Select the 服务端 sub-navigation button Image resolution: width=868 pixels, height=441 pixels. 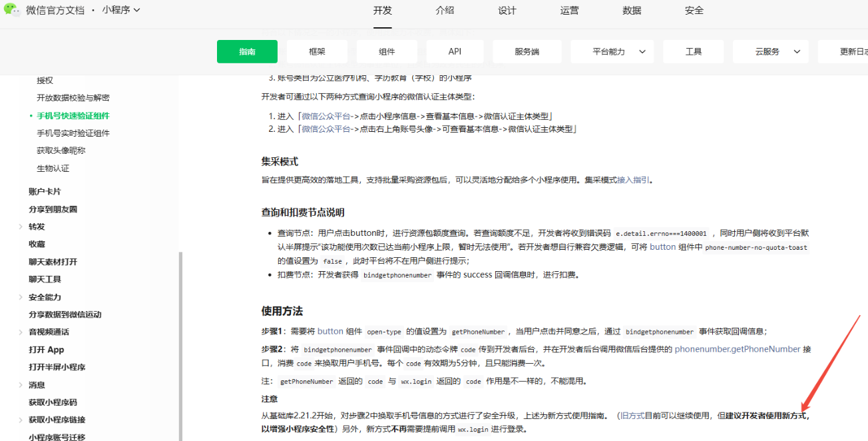click(527, 51)
